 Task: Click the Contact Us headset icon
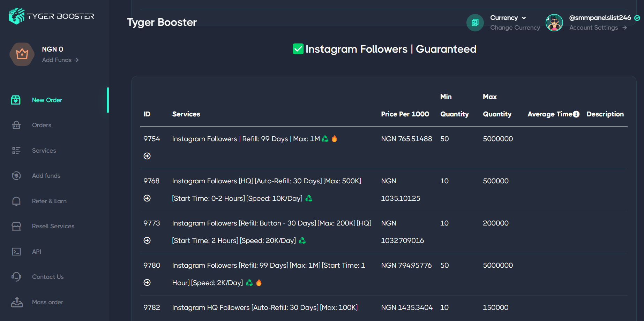[16, 277]
